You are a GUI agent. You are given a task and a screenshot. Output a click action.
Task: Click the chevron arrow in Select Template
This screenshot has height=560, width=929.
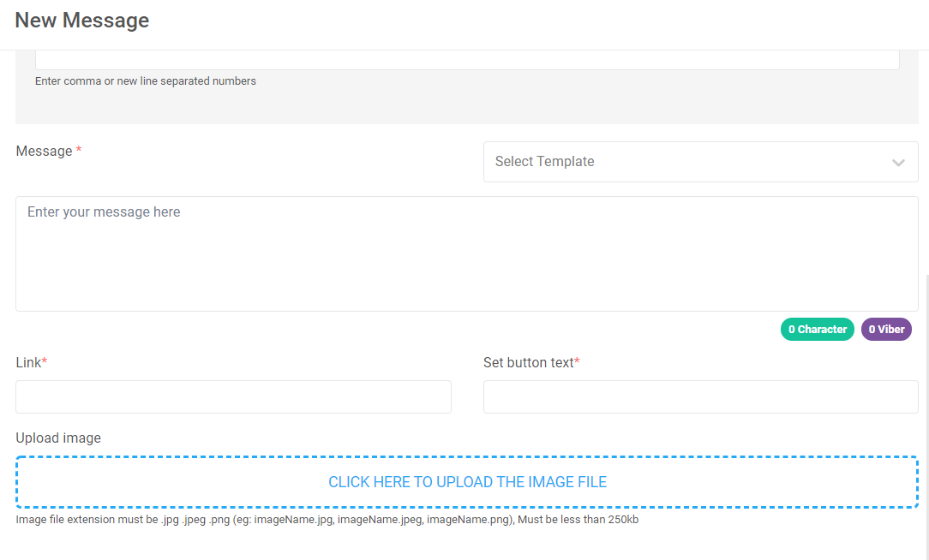pos(898,163)
